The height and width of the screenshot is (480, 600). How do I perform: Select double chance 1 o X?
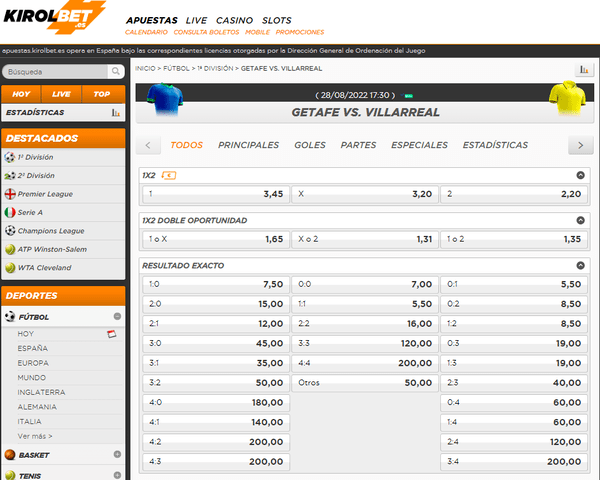tap(216, 239)
